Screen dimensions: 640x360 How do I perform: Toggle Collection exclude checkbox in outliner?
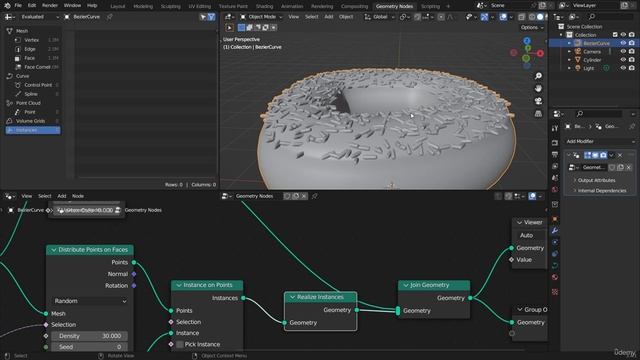[x=615, y=35]
